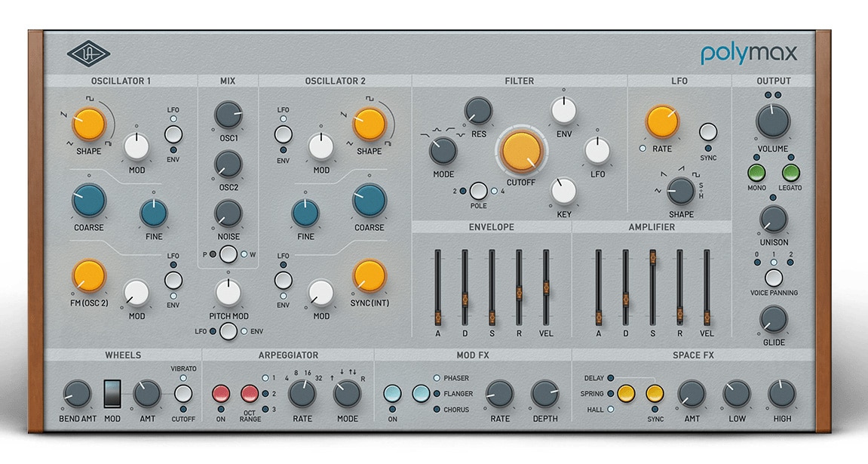868x464 pixels.
Task: Click the output VOLUME knob
Action: (x=773, y=121)
